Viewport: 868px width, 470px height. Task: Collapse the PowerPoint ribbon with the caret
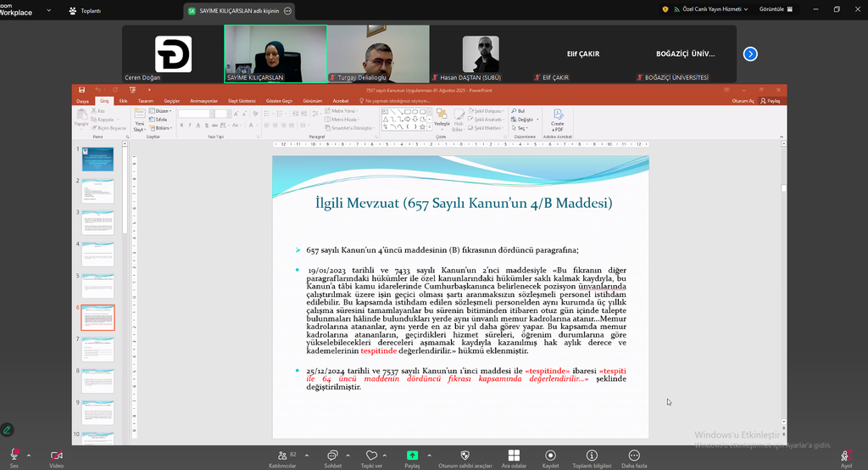782,137
